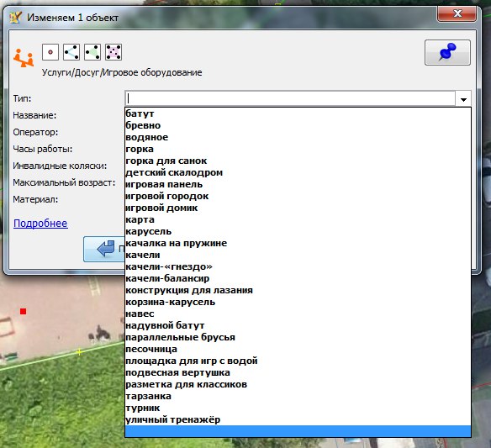Pick игровая панель option

(x=298, y=184)
